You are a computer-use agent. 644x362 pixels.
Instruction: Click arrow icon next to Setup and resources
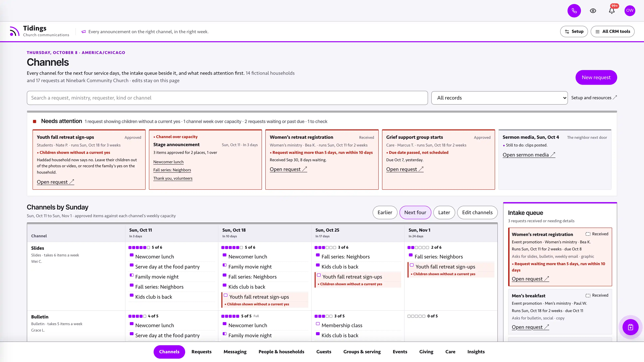click(x=615, y=97)
